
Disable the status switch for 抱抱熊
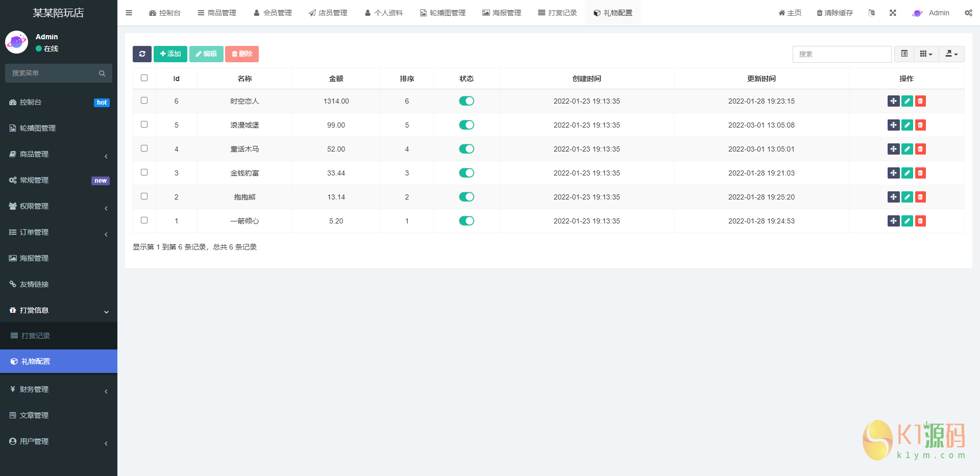[467, 197]
